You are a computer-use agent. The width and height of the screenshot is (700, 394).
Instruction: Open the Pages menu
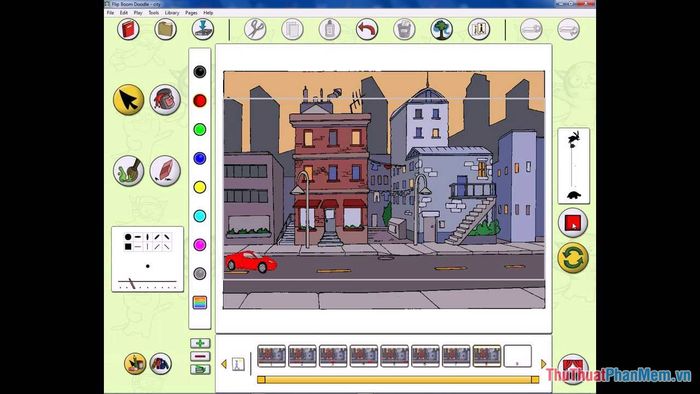pos(191,13)
